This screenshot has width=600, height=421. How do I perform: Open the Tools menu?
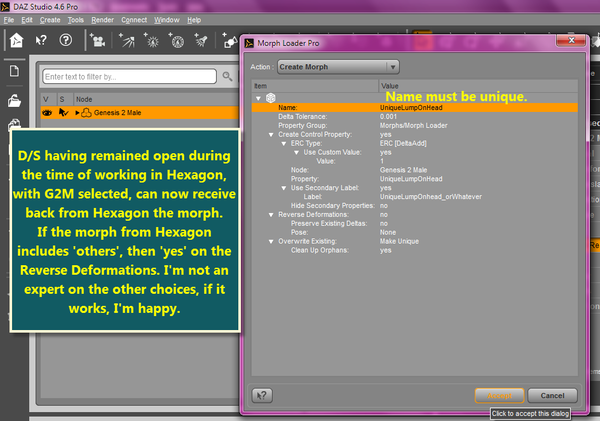coord(76,20)
